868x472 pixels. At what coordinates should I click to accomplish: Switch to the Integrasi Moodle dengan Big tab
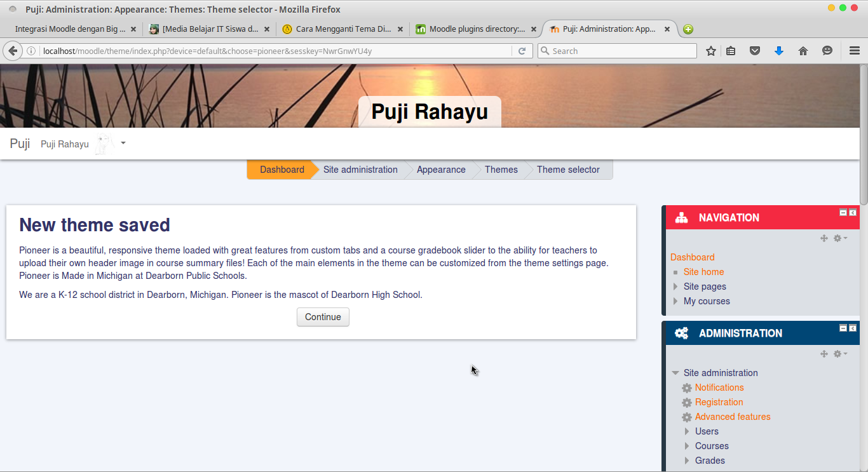(x=69, y=29)
